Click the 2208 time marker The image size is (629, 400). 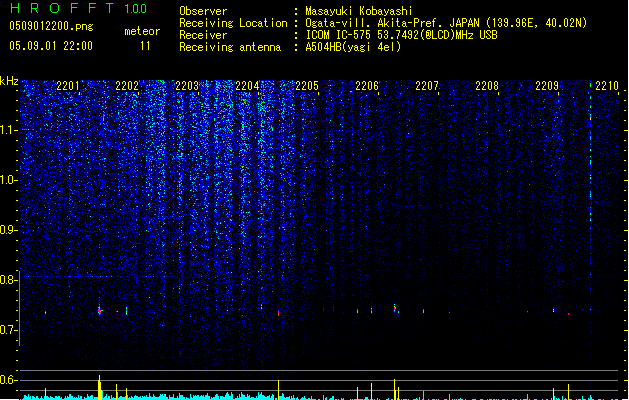point(487,86)
